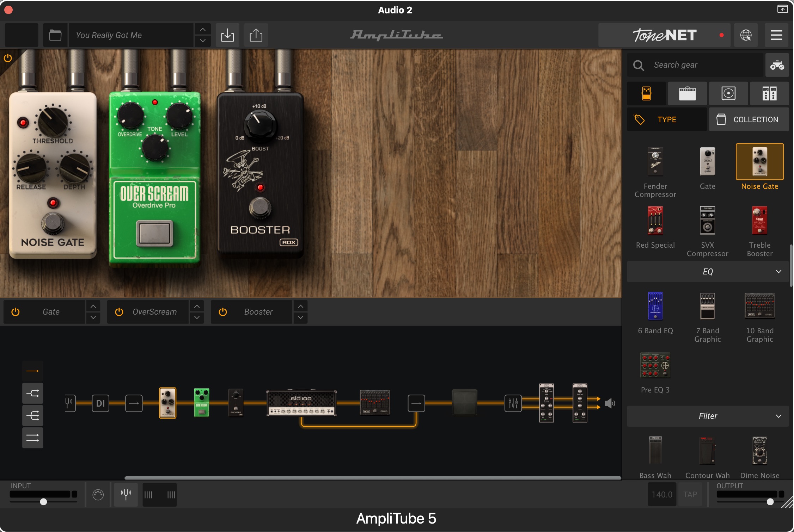The height and width of the screenshot is (532, 794).
Task: Toggle the OverScream footswitch pad
Action: pos(155,233)
